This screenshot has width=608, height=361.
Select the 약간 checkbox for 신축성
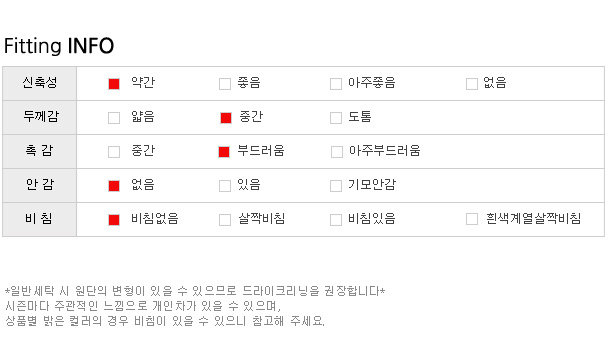pos(114,84)
